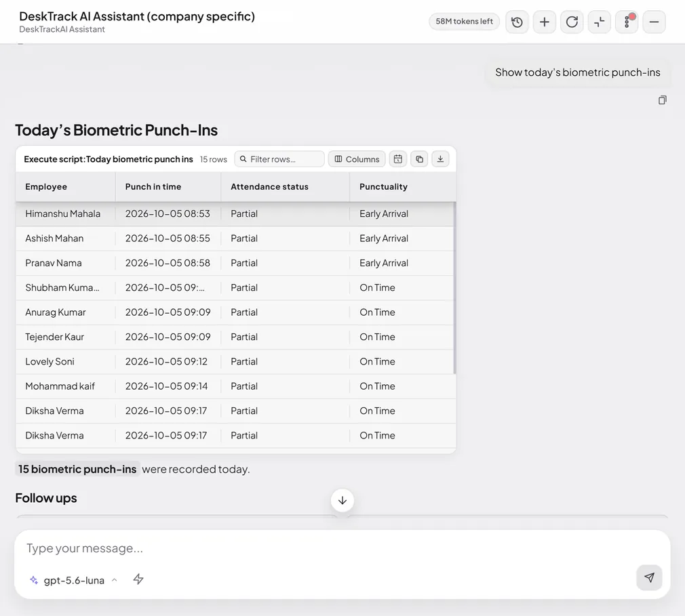Click On Time in Mohammad kaif row
This screenshot has height=616, width=685.
[377, 386]
